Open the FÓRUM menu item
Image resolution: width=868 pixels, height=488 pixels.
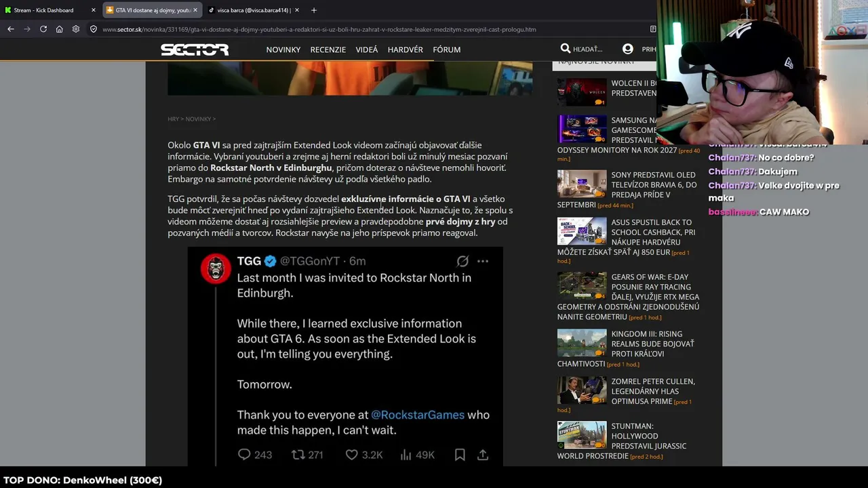click(447, 49)
